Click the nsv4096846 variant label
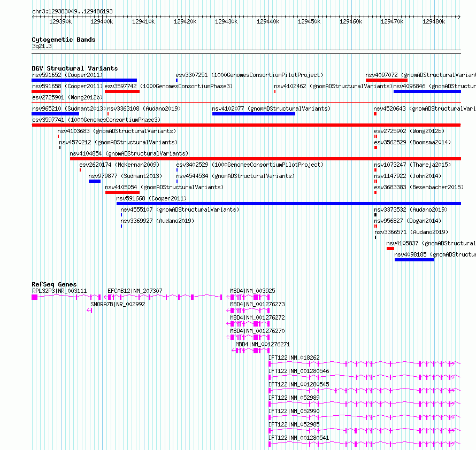This screenshot has width=476, height=450. pos(435,86)
